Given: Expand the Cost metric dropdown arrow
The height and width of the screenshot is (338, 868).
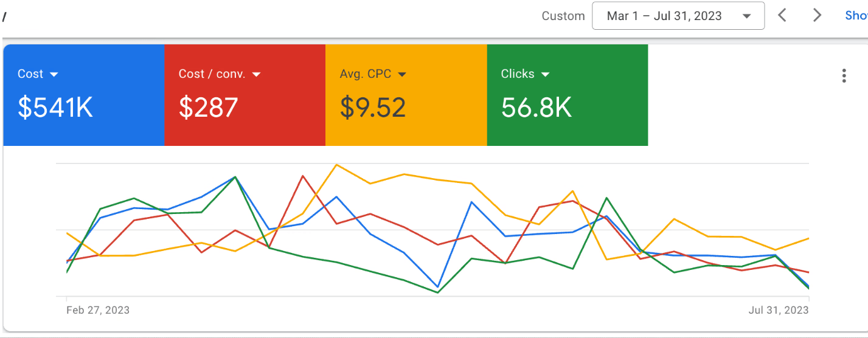Looking at the screenshot, I should pyautogui.click(x=54, y=74).
